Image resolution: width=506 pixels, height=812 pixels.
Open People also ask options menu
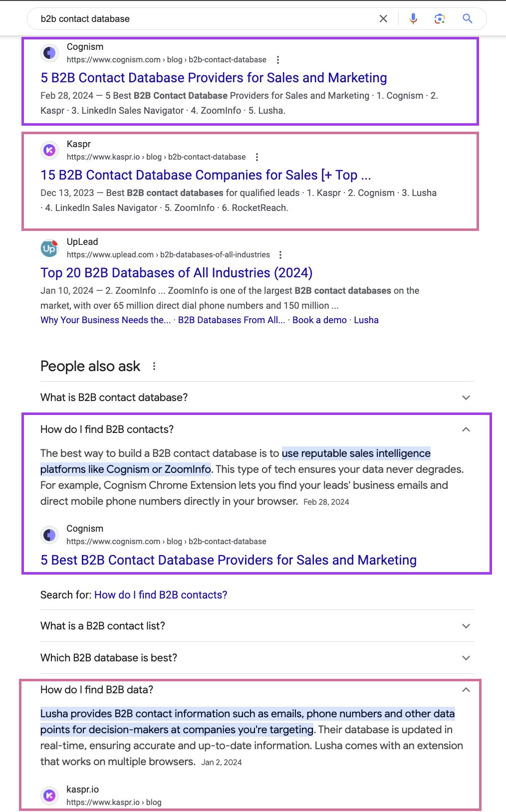pos(154,366)
